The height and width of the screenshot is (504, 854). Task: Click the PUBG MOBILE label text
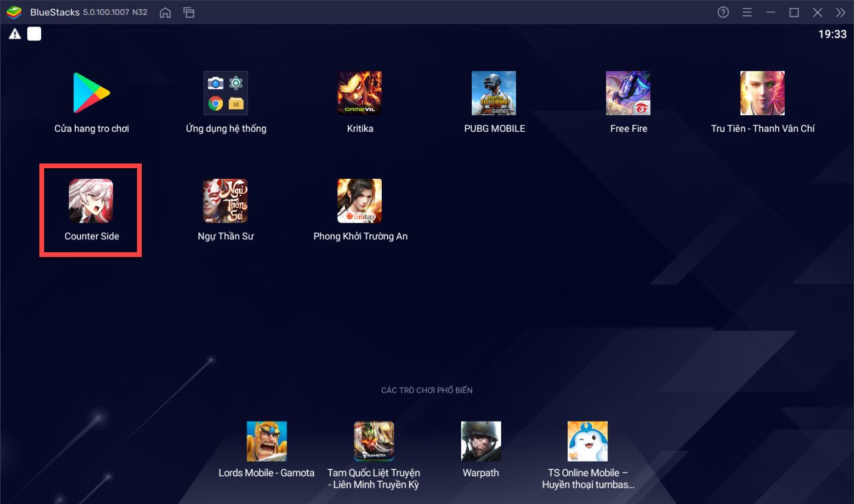click(x=495, y=128)
